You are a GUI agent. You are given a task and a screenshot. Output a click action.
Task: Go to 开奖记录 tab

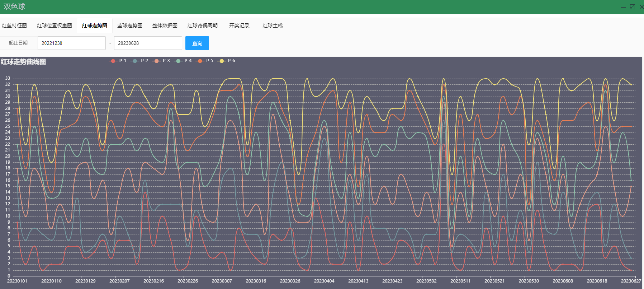coord(239,25)
